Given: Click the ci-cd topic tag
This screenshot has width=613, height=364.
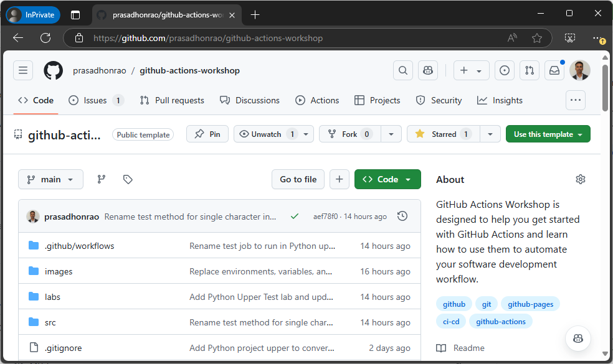Looking at the screenshot, I should (451, 322).
